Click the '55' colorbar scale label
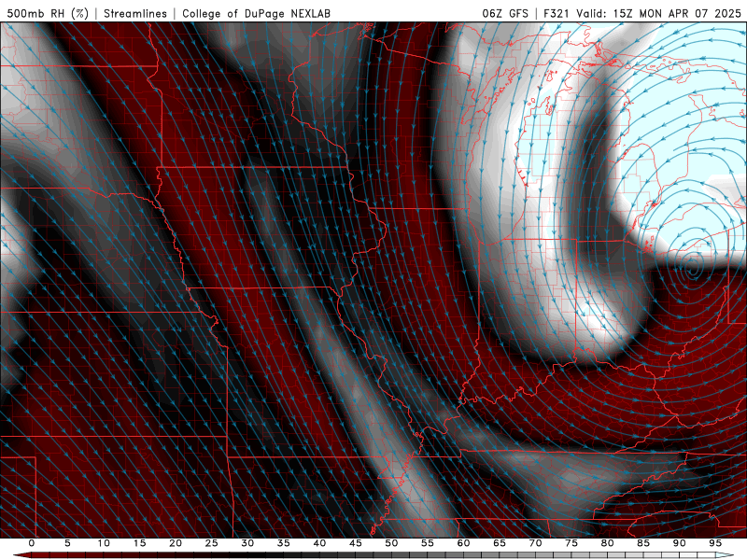 click(428, 543)
